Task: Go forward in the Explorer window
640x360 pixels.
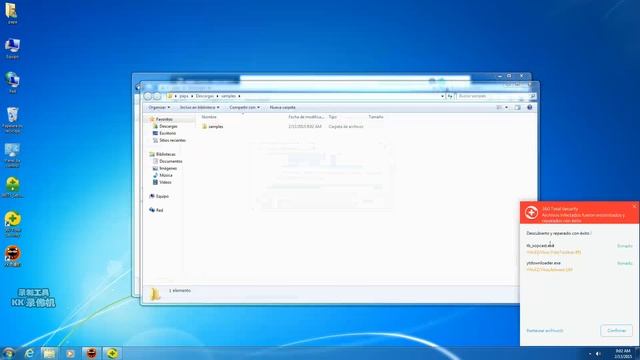Action: point(157,96)
